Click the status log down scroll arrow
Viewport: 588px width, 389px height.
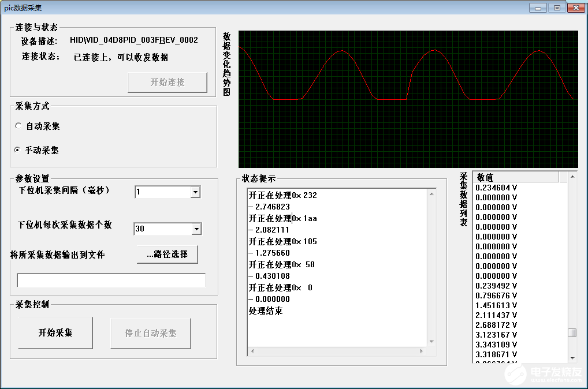431,342
